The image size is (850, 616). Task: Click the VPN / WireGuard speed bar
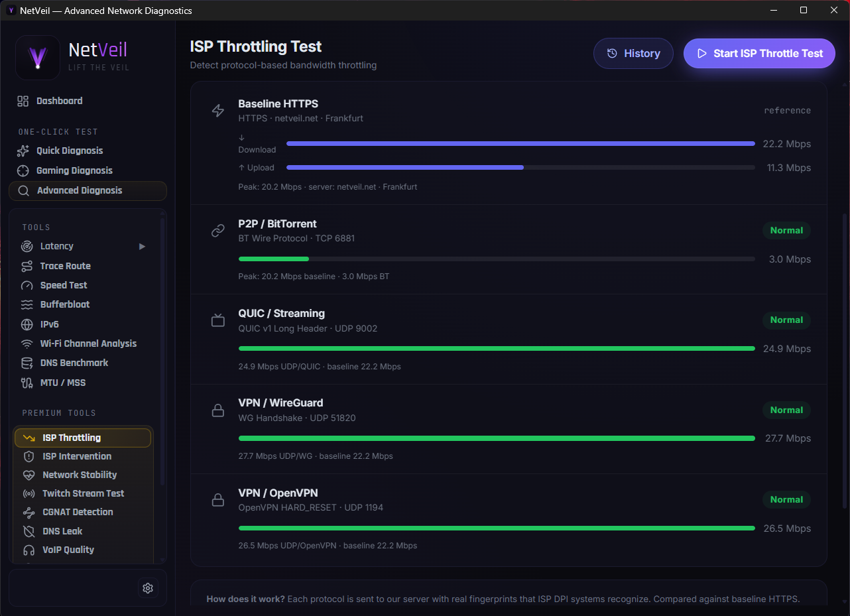[497, 438]
